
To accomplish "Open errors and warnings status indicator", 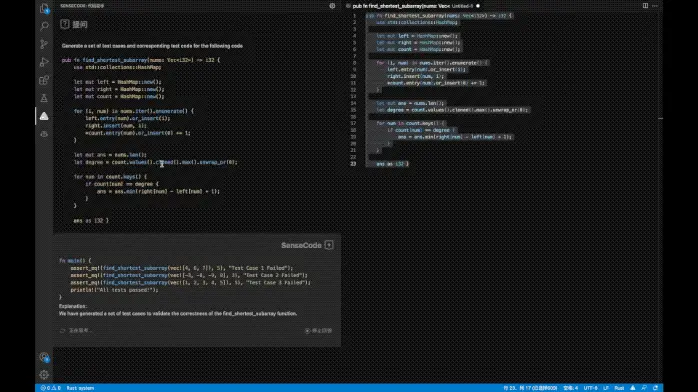I will tap(51, 388).
